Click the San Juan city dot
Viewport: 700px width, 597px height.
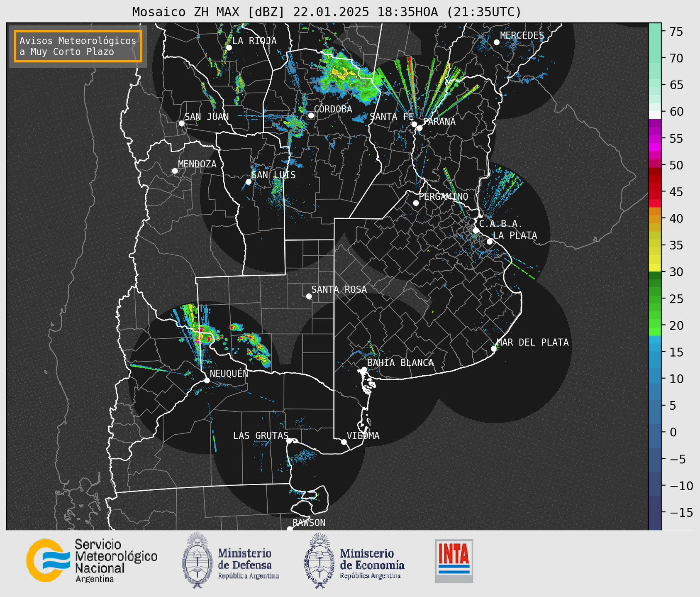pos(181,123)
